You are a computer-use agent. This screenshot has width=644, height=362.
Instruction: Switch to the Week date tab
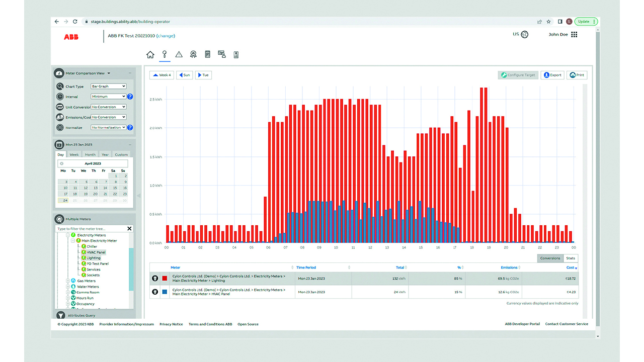(74, 155)
